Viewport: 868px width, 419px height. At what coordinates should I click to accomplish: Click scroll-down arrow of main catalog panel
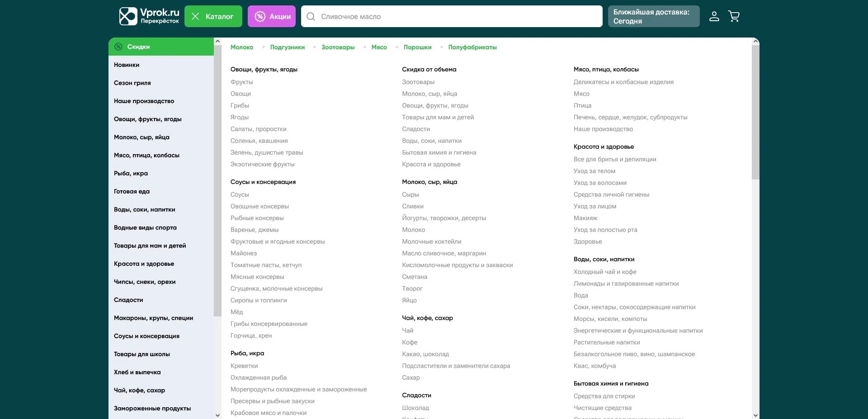(x=755, y=415)
